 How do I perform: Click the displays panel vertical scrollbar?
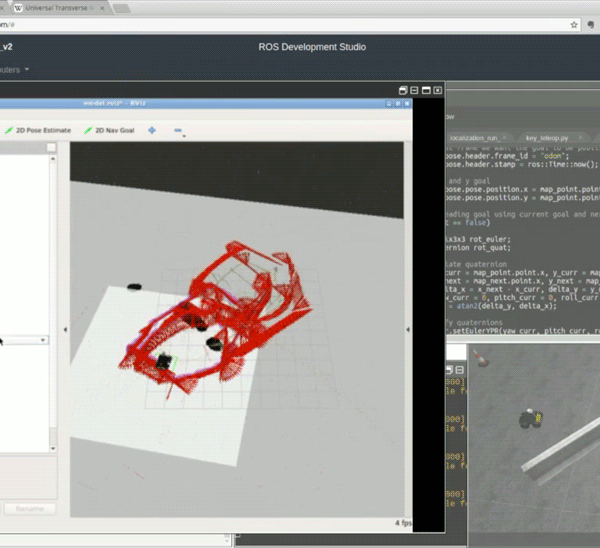[52, 300]
